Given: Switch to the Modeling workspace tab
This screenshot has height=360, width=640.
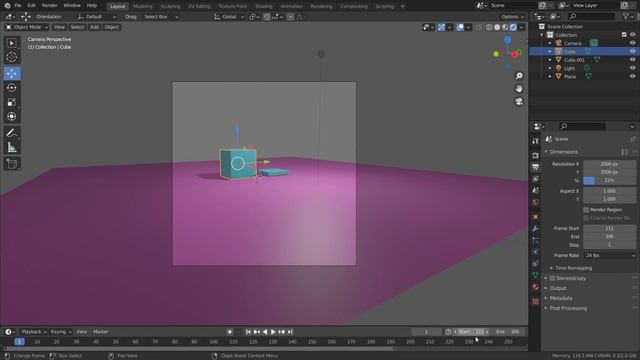Looking at the screenshot, I should click(142, 6).
